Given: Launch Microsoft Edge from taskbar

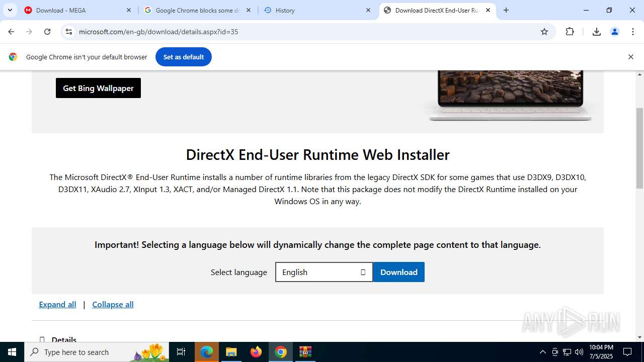Looking at the screenshot, I should click(x=207, y=352).
